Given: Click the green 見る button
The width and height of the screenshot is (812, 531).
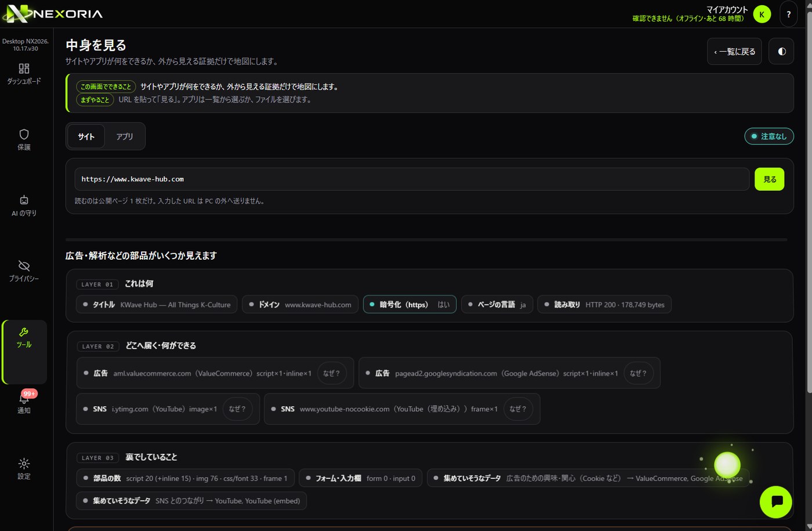Looking at the screenshot, I should [x=769, y=179].
